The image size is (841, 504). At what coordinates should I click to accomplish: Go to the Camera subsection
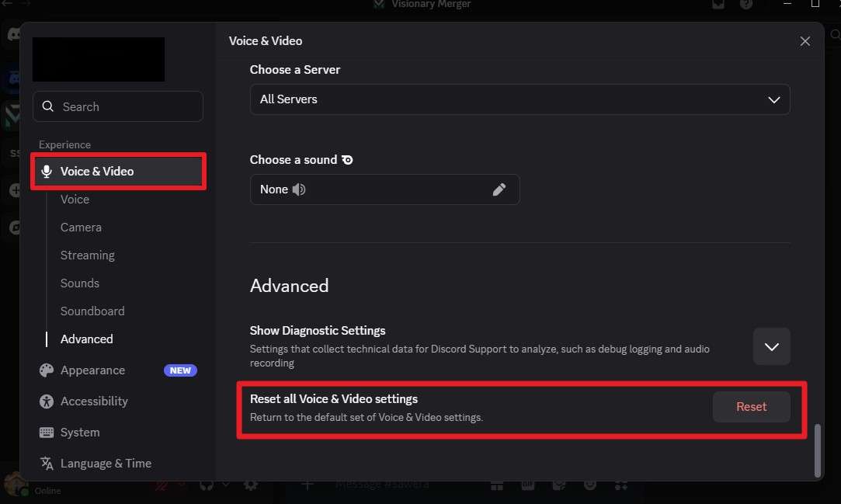point(81,228)
